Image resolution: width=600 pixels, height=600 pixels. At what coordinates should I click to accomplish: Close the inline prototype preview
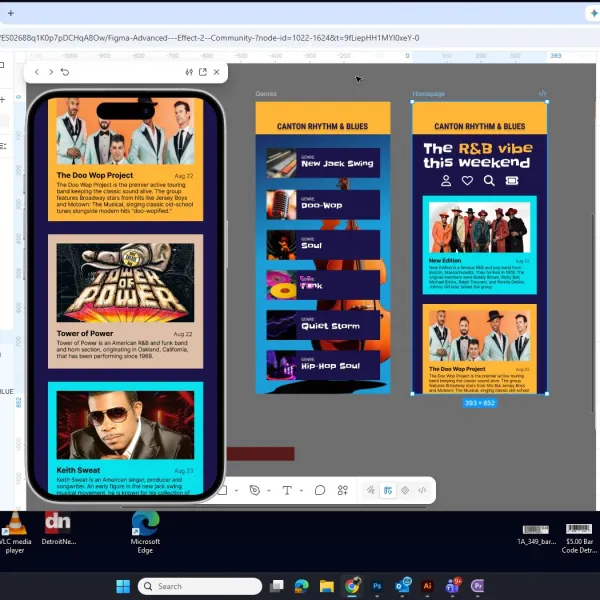[217, 72]
